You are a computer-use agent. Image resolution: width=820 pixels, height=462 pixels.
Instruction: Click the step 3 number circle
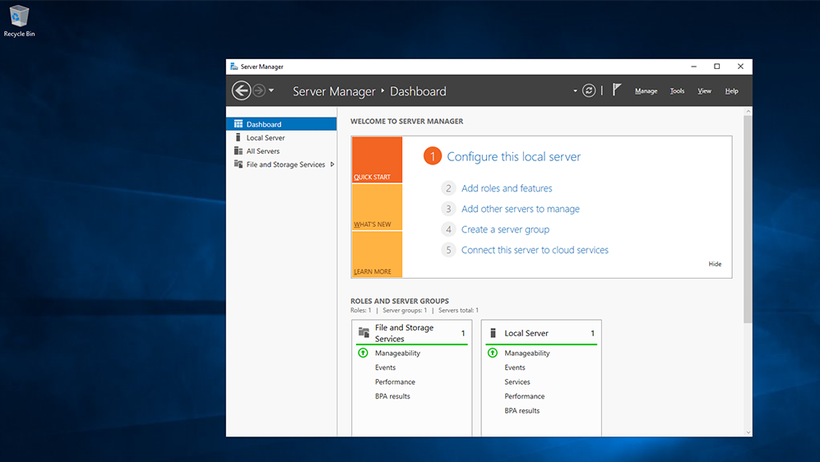tap(448, 209)
